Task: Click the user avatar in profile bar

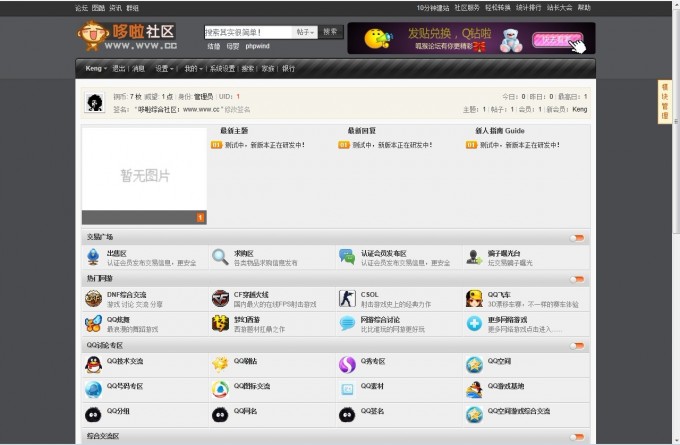Action: (x=95, y=103)
